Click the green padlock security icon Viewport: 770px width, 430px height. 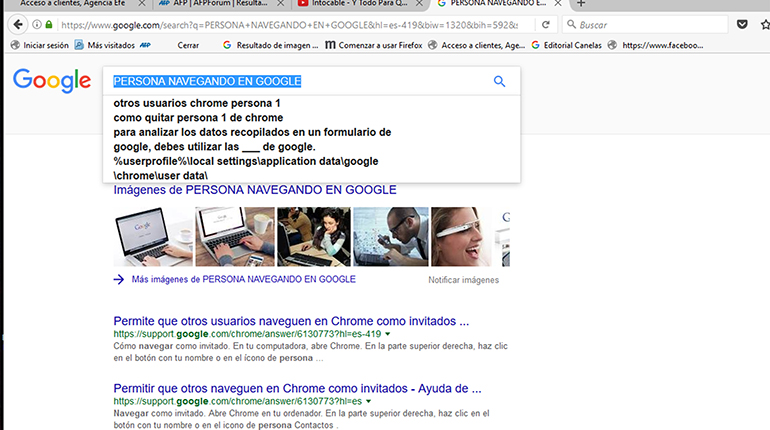point(48,24)
